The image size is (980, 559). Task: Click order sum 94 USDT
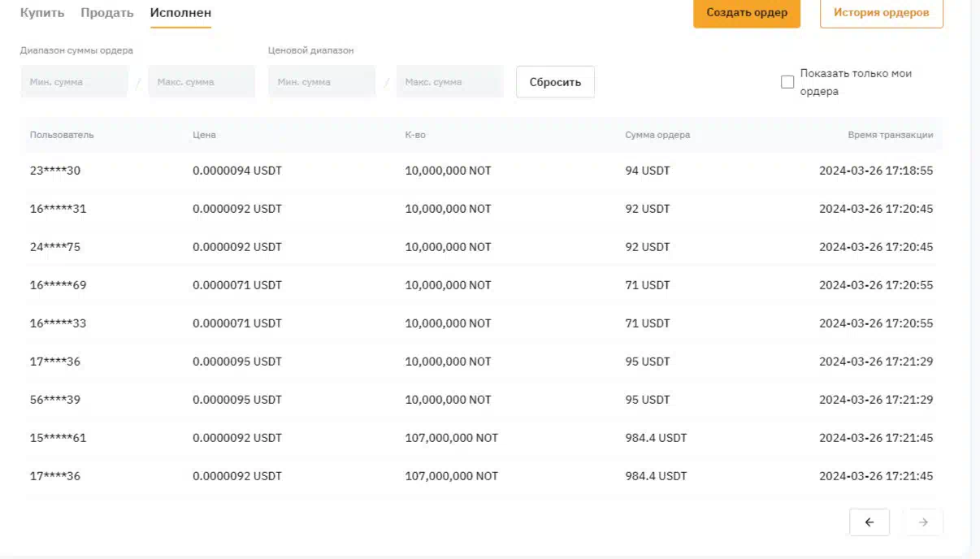click(x=648, y=171)
